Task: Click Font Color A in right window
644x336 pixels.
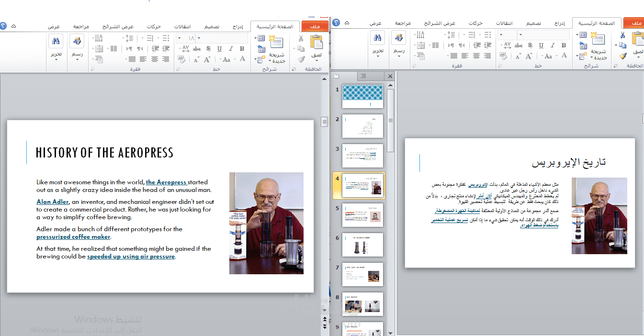Action: 564,56
